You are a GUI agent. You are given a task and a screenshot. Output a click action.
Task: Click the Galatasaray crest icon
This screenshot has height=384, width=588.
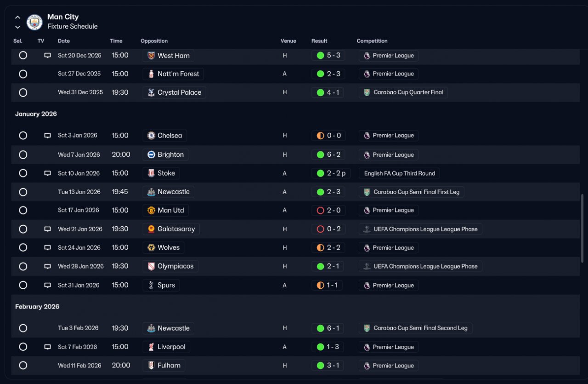151,229
